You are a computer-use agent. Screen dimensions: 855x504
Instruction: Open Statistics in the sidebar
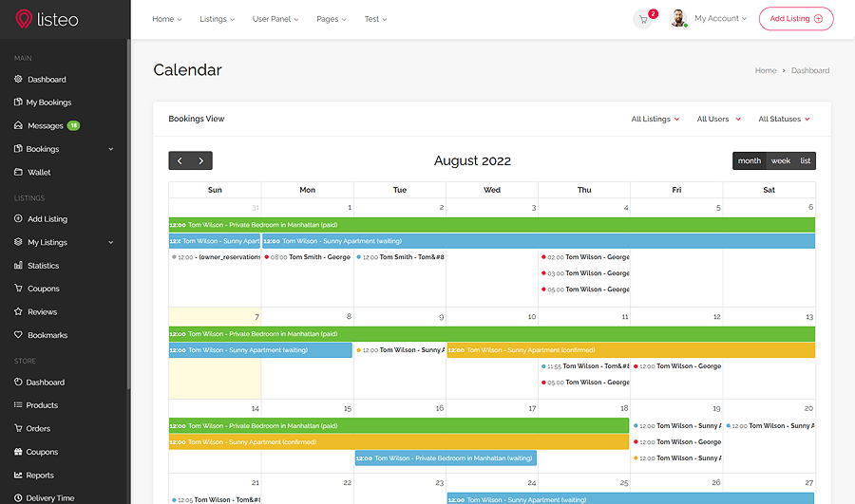43,266
